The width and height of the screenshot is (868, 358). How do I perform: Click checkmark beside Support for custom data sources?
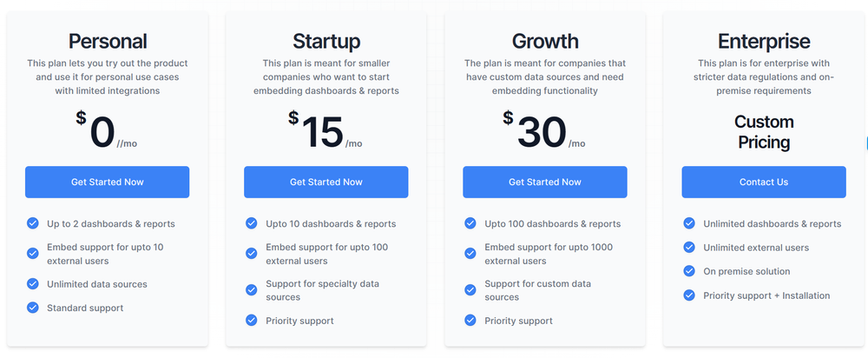(x=470, y=290)
